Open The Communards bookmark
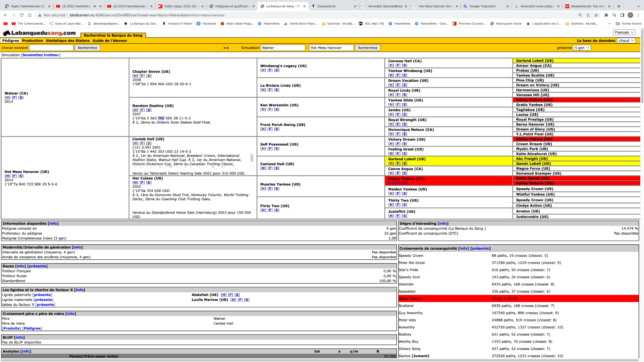The width and height of the screenshot is (644, 362). pos(28,23)
